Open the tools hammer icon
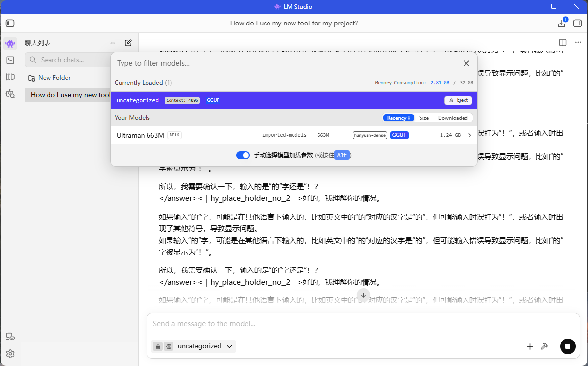This screenshot has height=366, width=588. [x=544, y=346]
